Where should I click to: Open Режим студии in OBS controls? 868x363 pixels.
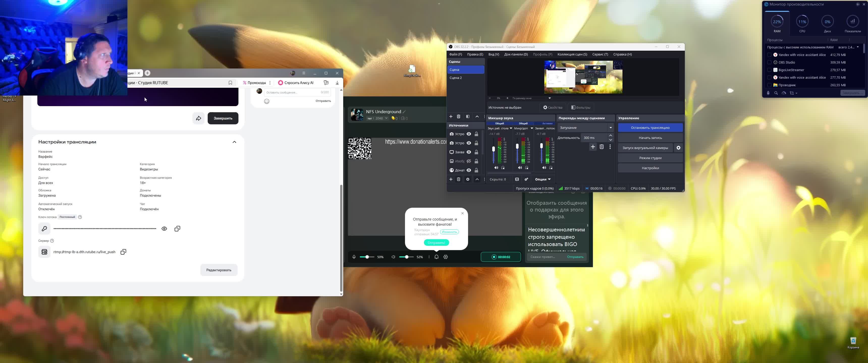650,158
